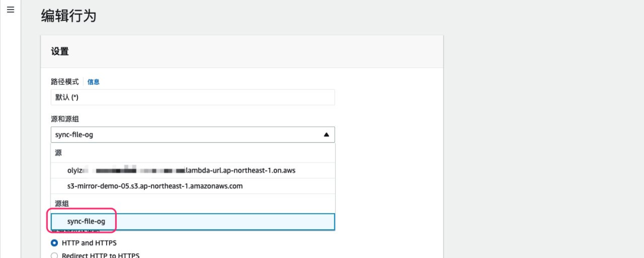Screen dimensions: 644x258
Task: Select the HTTP and HTTPS radio button
Action: [55, 243]
